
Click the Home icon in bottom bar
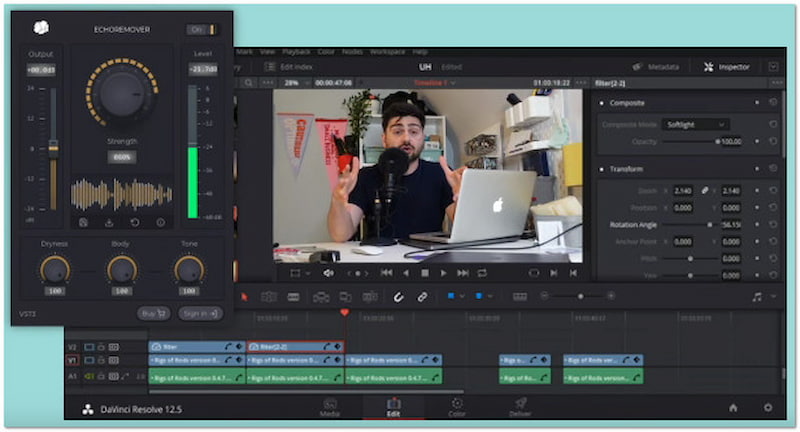[733, 408]
